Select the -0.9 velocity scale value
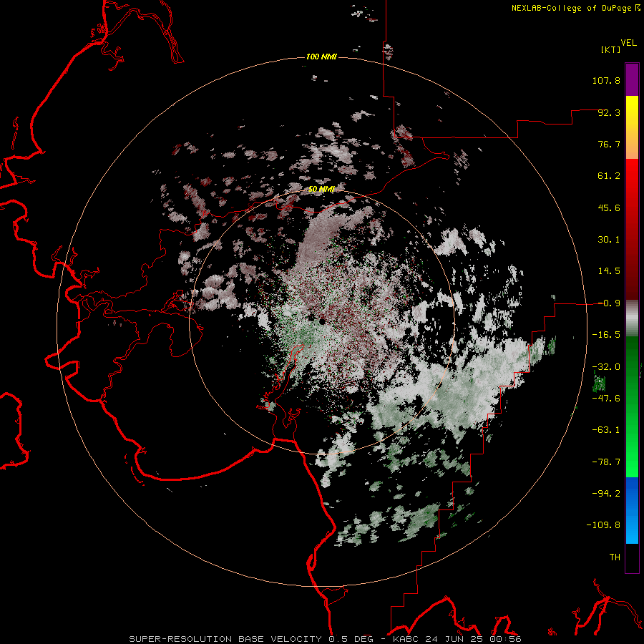This screenshot has height=644, width=644. coord(609,303)
